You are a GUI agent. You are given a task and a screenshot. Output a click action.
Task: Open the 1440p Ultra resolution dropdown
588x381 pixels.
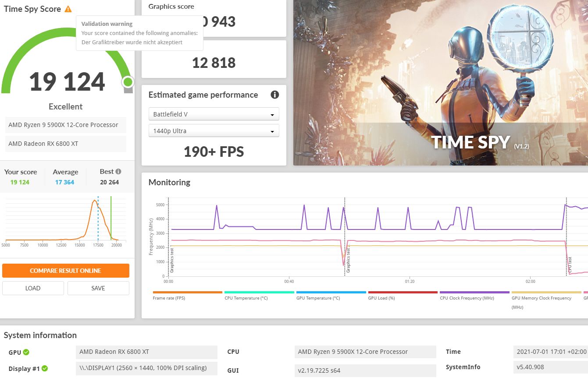[214, 131]
